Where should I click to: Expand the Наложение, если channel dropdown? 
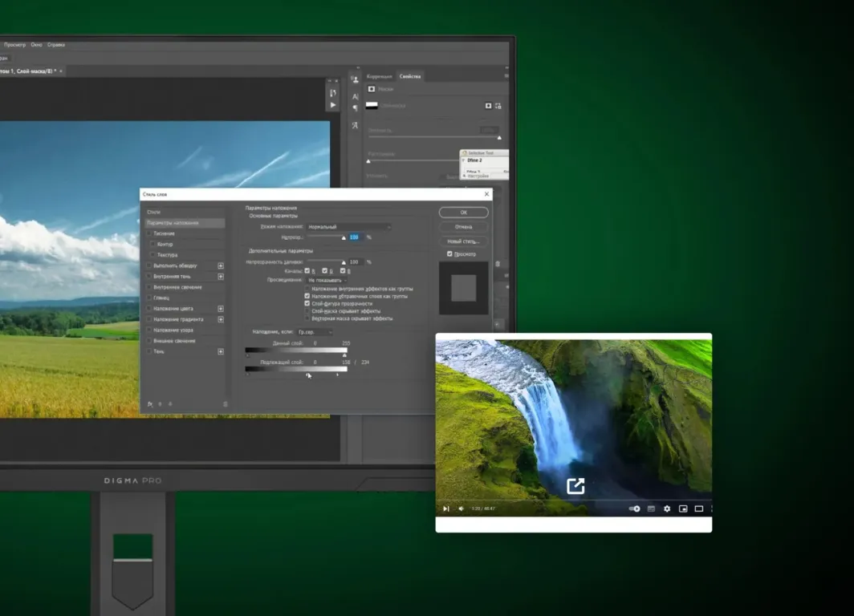[x=314, y=332]
